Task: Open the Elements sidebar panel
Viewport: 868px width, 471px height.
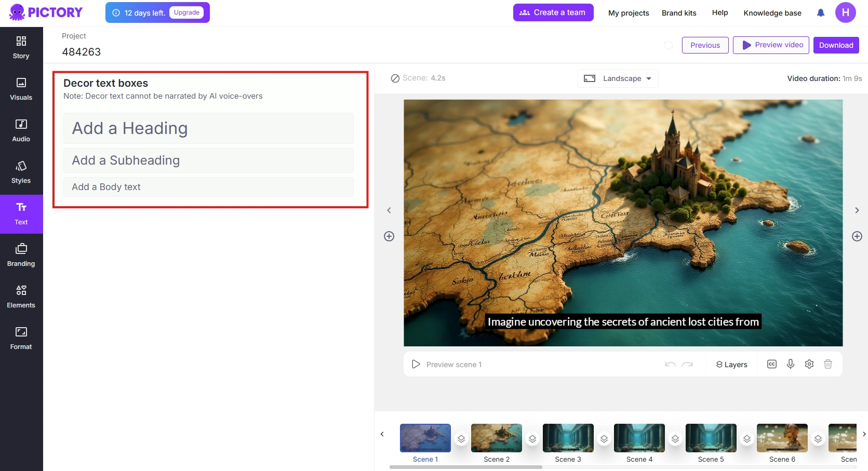Action: pos(21,297)
